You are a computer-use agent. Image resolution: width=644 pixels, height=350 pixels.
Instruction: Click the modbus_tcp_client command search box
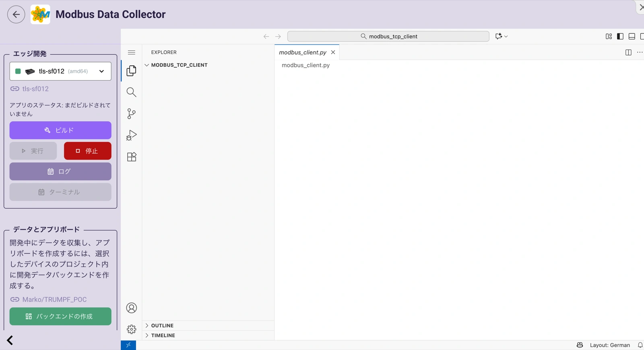(388, 36)
